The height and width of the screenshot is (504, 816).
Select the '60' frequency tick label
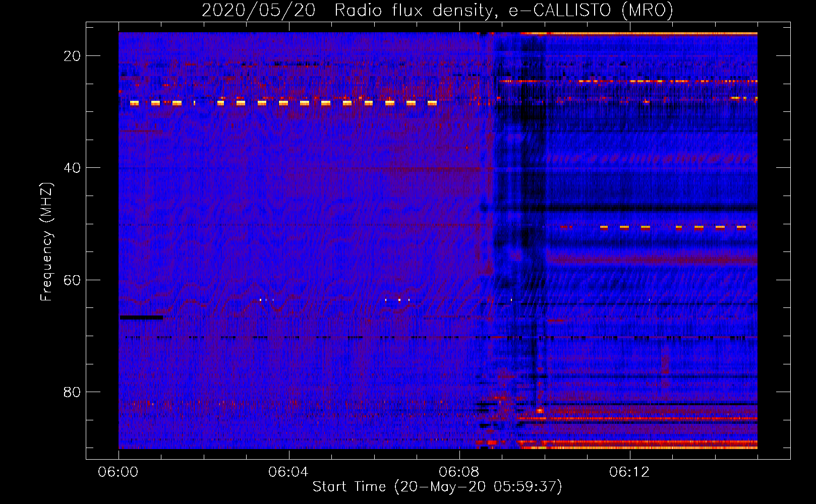(72, 280)
